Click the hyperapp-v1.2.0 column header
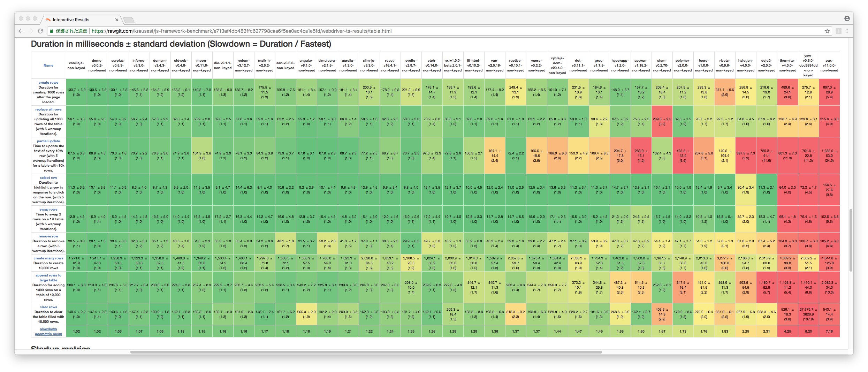 620,66
